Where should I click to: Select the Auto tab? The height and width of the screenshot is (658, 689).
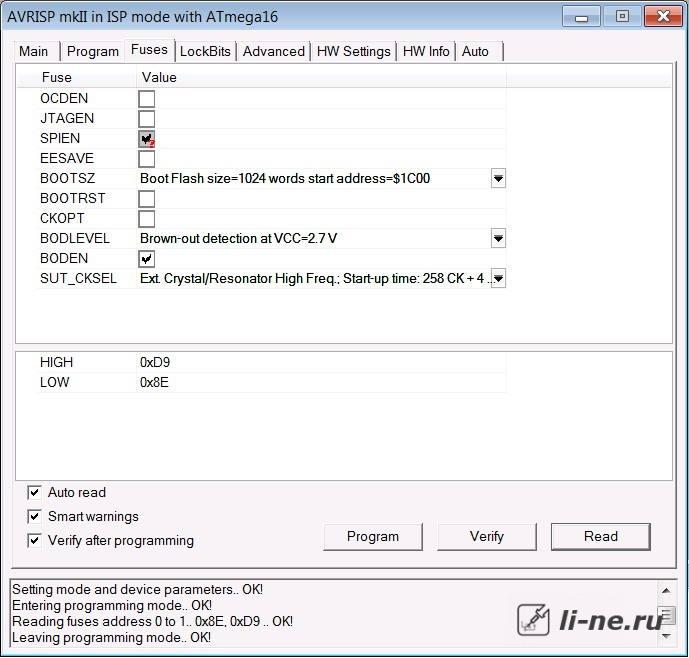[475, 51]
